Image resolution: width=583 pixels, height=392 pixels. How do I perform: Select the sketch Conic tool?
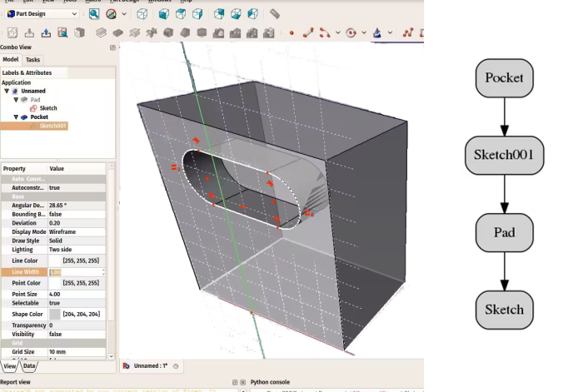pos(377,32)
